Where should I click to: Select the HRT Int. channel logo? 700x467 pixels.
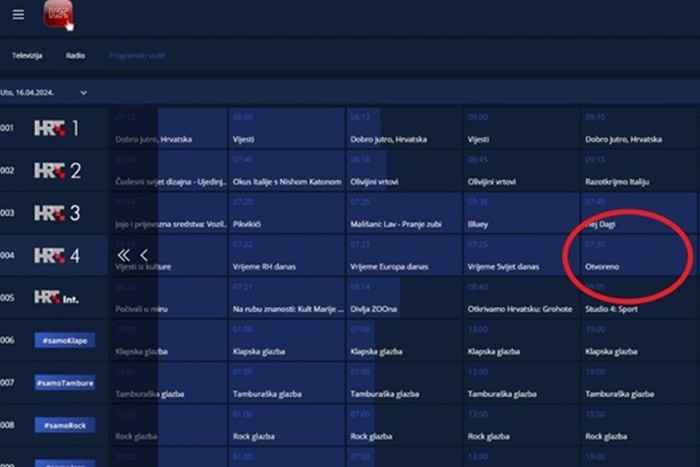click(x=57, y=298)
